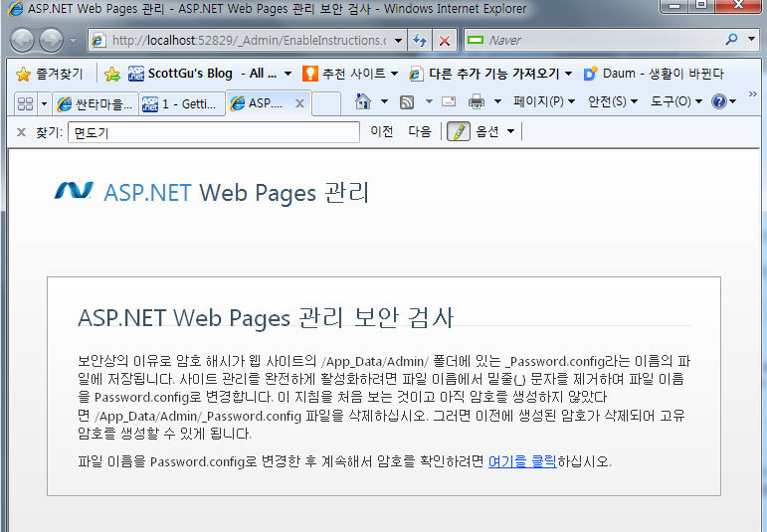Screen dimensions: 767x532
Task: Go to Home page icon
Action: 363,101
